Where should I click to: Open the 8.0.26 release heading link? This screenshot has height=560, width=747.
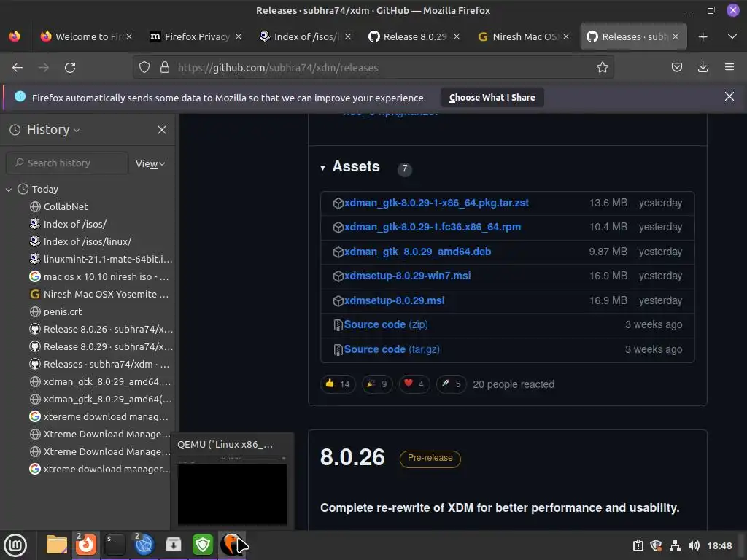tap(352, 457)
